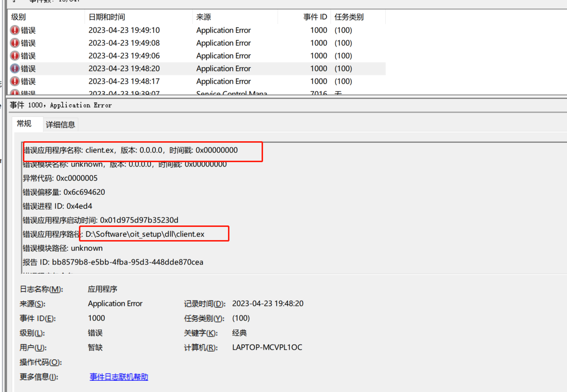Click the 错误偏移量 0x6c694620 line

click(64, 192)
